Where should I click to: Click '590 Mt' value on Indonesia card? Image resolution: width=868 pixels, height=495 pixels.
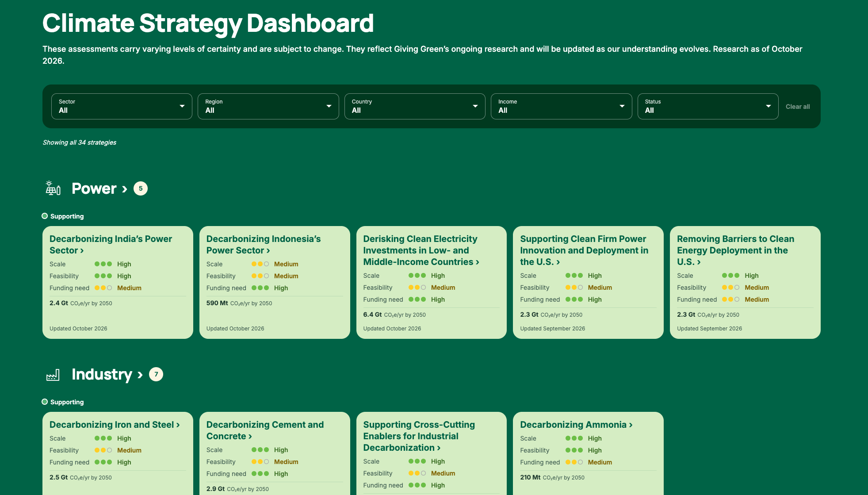pos(217,303)
